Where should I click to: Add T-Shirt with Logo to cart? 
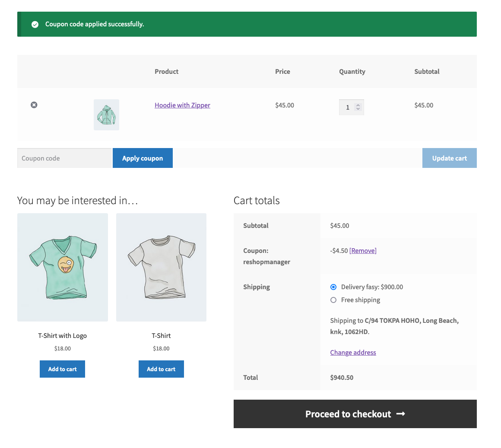point(62,369)
